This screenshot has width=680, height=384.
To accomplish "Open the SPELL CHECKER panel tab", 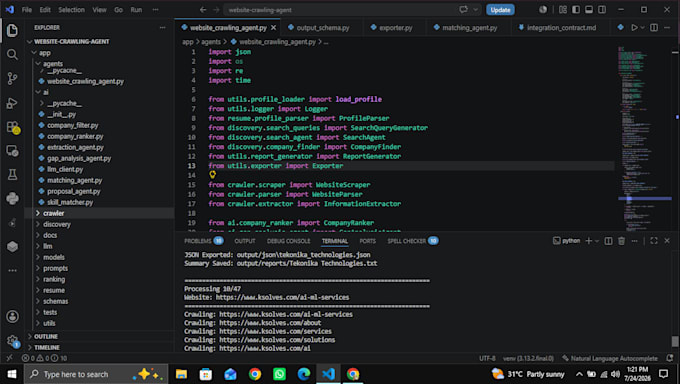I will pos(412,241).
